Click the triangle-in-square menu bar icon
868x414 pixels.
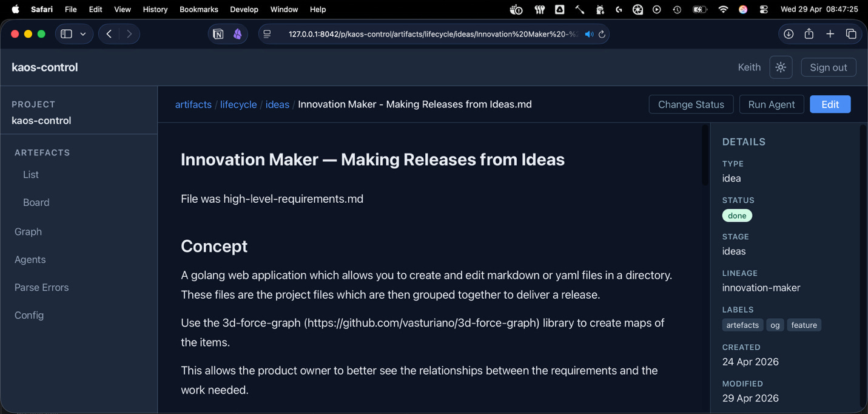pos(560,9)
